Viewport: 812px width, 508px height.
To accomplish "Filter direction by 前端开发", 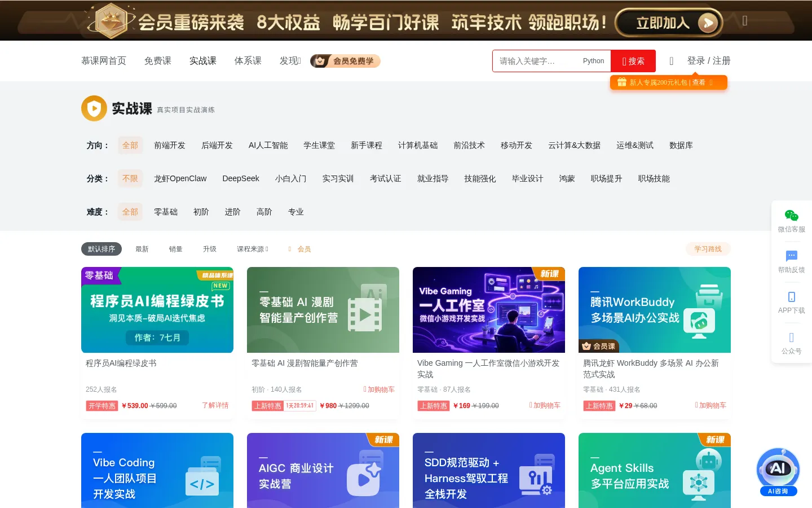I will tap(170, 146).
